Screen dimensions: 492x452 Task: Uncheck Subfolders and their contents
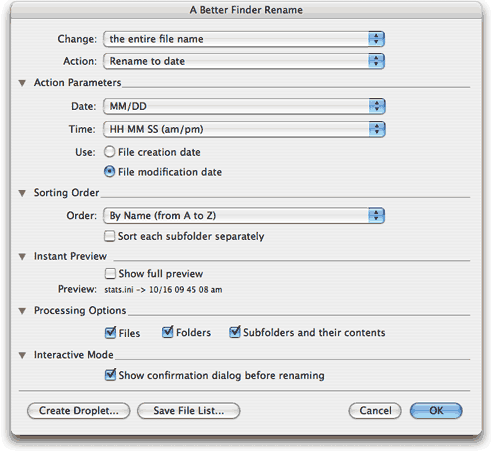click(x=235, y=332)
